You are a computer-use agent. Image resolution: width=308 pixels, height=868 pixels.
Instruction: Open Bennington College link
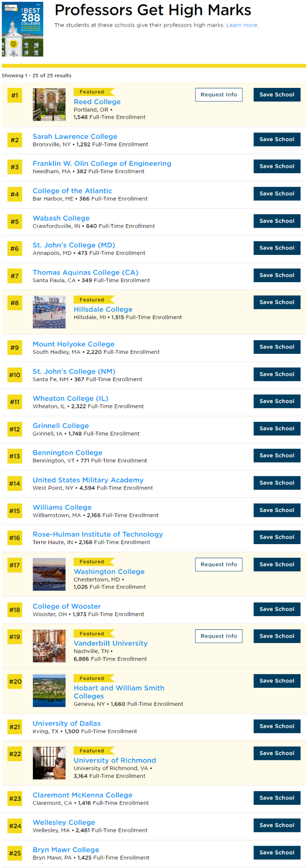pyautogui.click(x=67, y=453)
